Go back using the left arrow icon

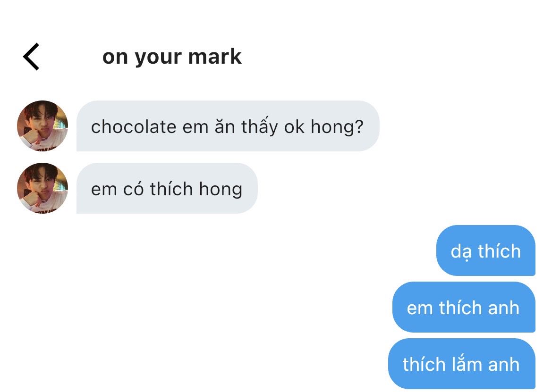click(31, 57)
